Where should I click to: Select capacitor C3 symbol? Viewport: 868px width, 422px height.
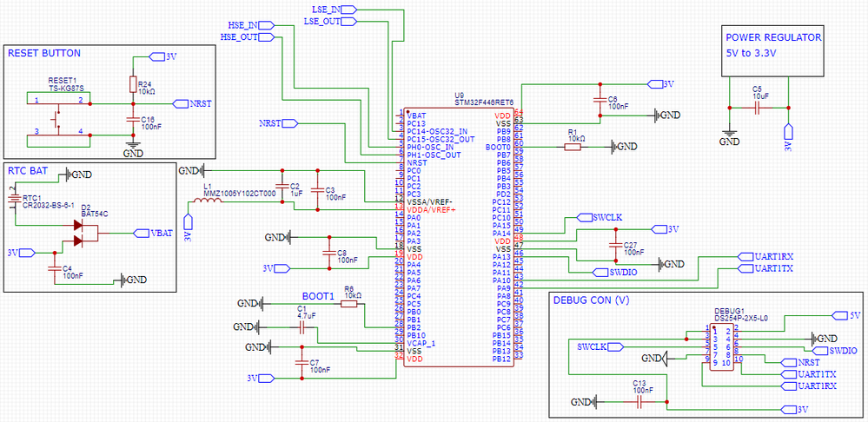(x=318, y=189)
